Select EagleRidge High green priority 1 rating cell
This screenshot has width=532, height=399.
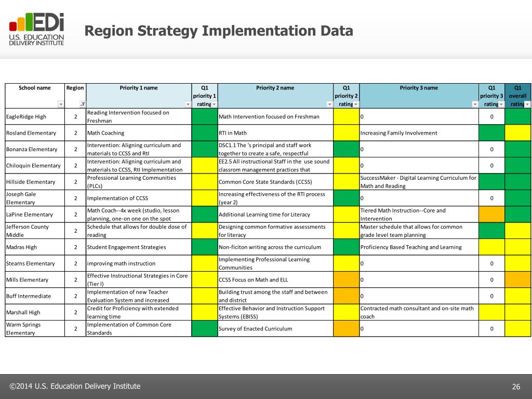[x=205, y=116]
